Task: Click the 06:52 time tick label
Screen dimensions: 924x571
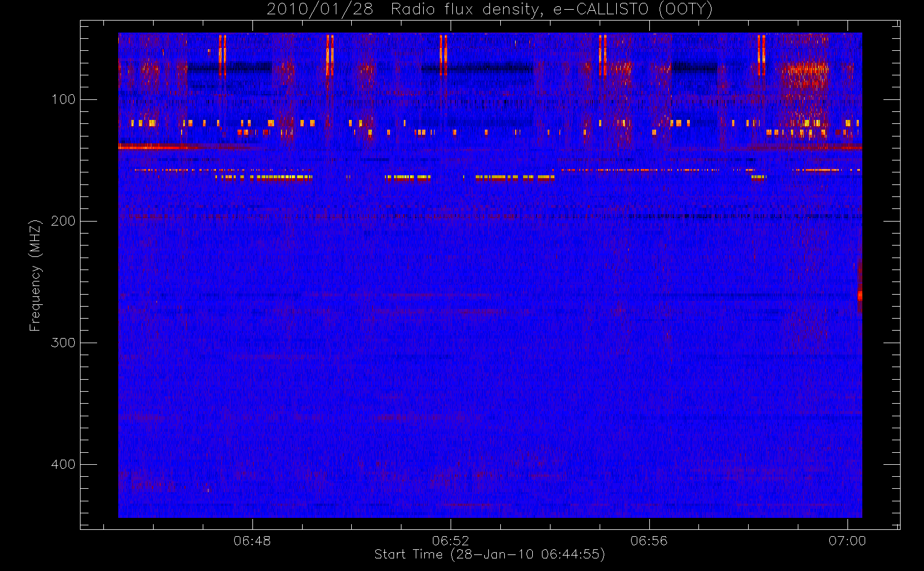Action: tap(451, 541)
